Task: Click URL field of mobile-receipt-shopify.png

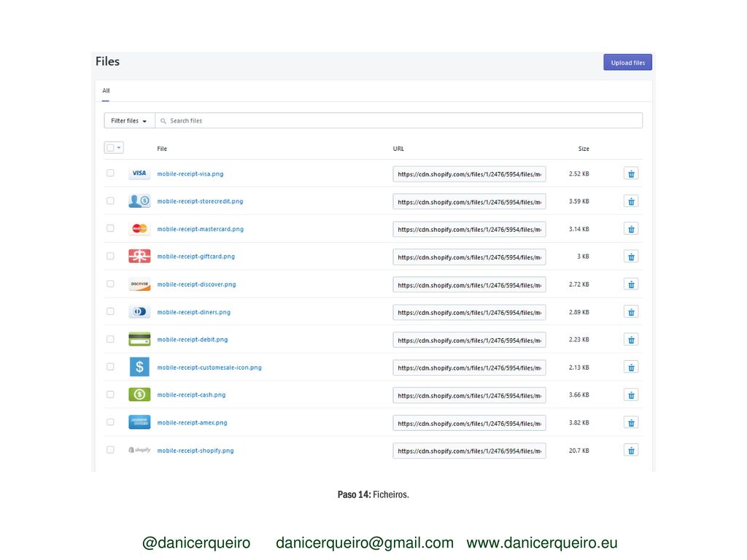Action: click(469, 451)
